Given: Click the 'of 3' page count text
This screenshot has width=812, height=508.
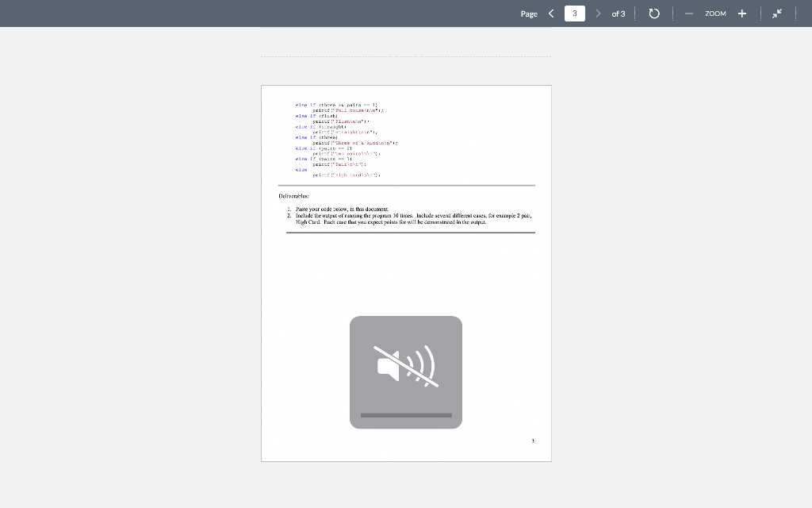Looking at the screenshot, I should click(x=618, y=13).
